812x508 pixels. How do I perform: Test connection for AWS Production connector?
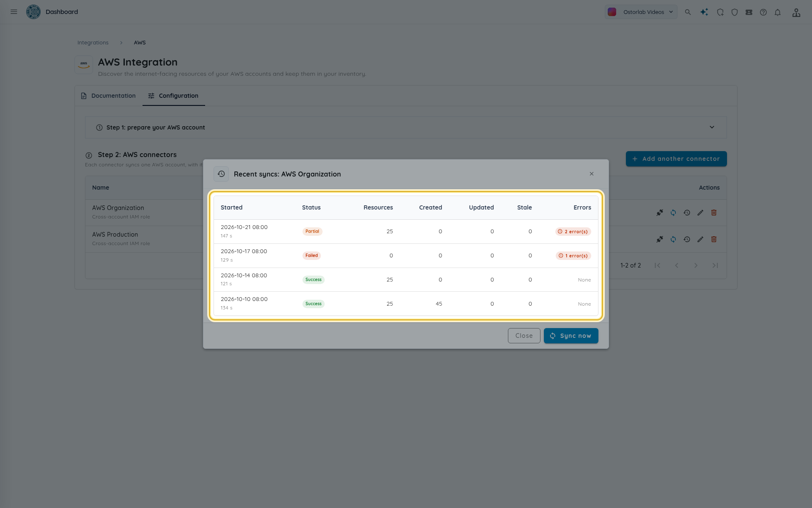pyautogui.click(x=660, y=239)
